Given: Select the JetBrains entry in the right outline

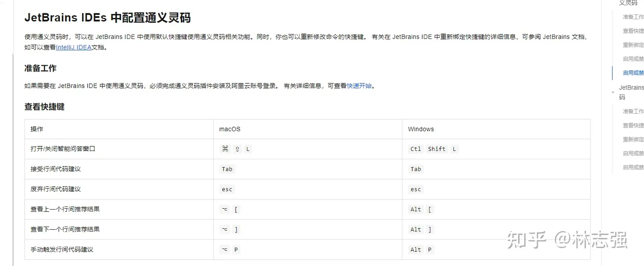Looking at the screenshot, I should pyautogui.click(x=631, y=92).
